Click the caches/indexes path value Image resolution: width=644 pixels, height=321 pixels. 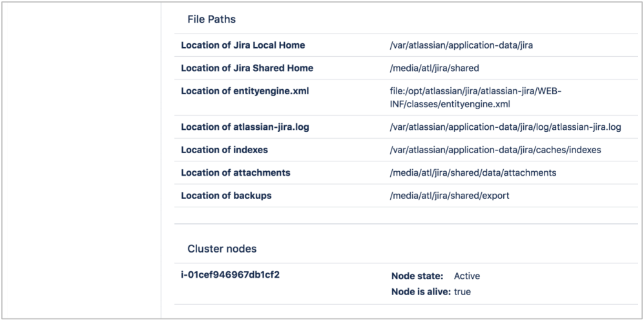[495, 150]
